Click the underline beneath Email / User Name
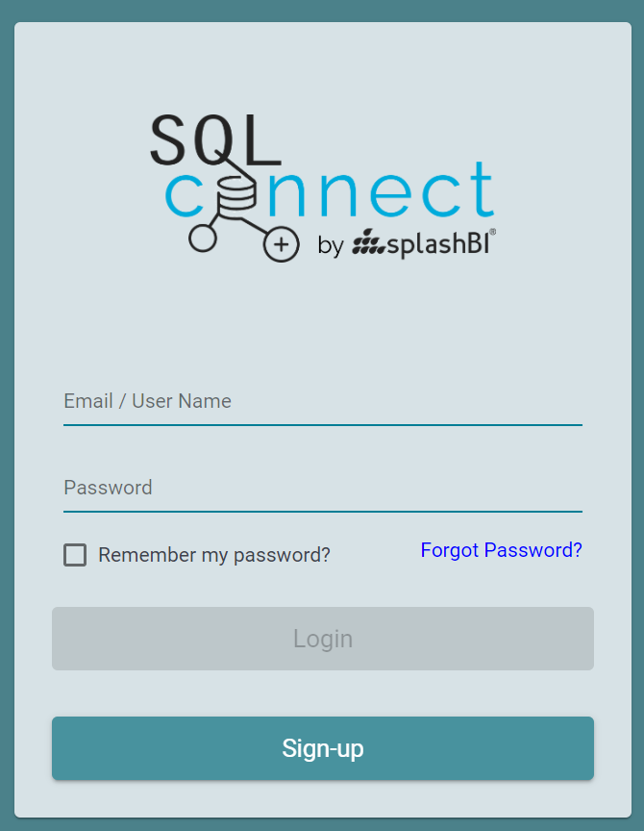This screenshot has width=644, height=831. coord(323,425)
